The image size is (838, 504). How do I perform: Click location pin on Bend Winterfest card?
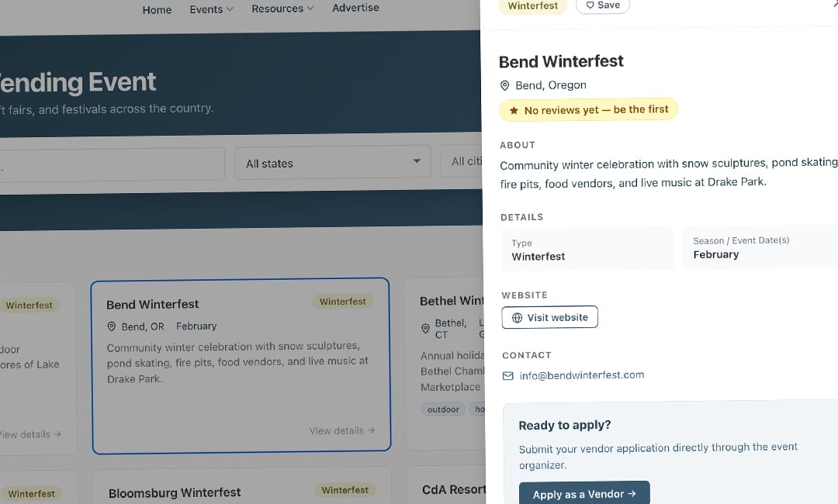(111, 326)
